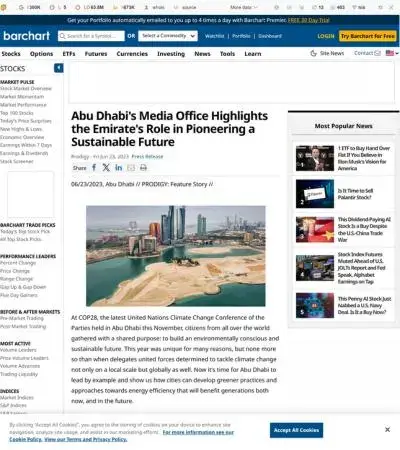Email this article icon
The height and width of the screenshot is (450, 400).
point(131,168)
